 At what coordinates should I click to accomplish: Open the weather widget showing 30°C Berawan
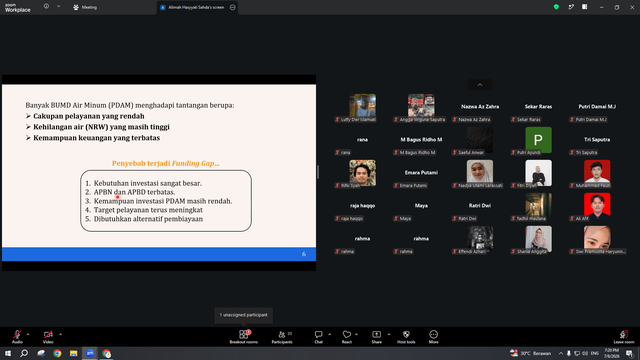pos(531,353)
